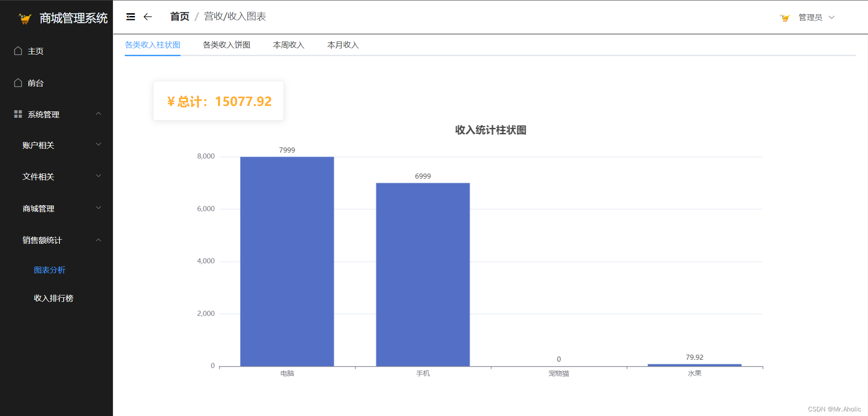868x416 pixels.
Task: Open 收入排行榜 submenu item
Action: coord(53,298)
